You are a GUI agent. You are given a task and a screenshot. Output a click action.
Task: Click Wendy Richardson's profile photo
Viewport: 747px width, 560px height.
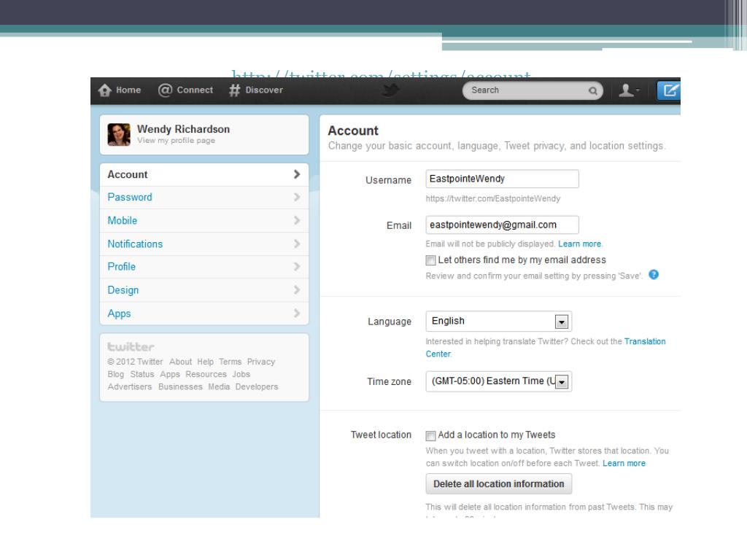click(x=119, y=134)
